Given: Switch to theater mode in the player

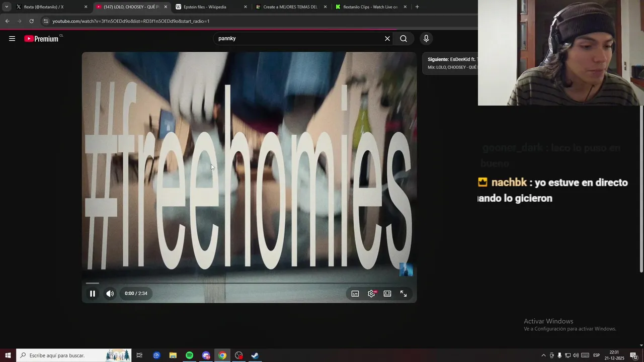Looking at the screenshot, I should click(x=387, y=294).
